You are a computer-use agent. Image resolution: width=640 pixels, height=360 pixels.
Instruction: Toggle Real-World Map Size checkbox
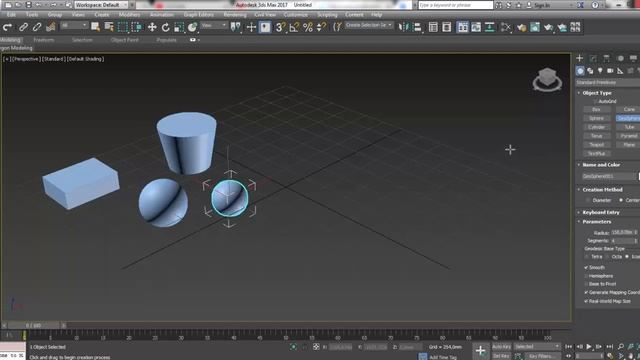coord(586,301)
